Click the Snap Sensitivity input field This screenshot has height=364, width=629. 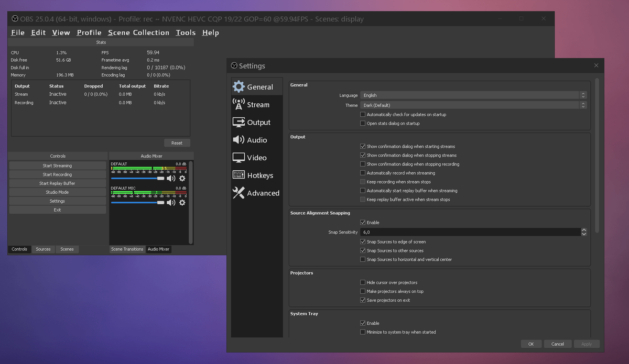click(470, 232)
